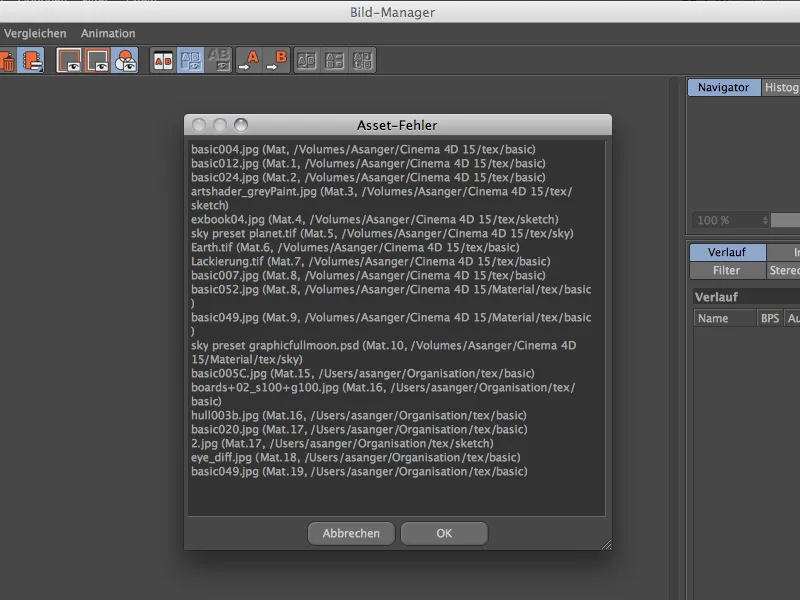Image resolution: width=800 pixels, height=600 pixels.
Task: Click the basic005C.jpg Mat.15 line
Action: click(363, 373)
